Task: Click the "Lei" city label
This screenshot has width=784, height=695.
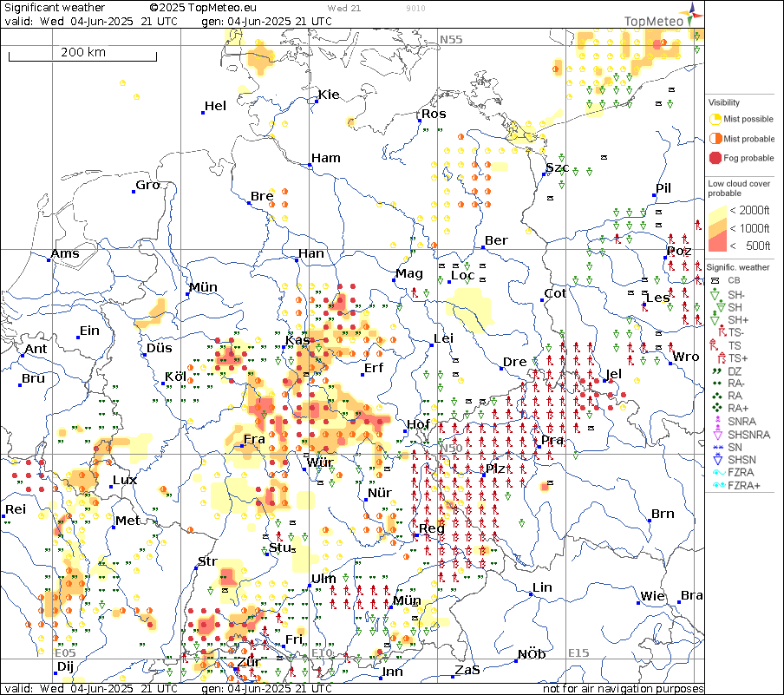Action: coord(443,338)
